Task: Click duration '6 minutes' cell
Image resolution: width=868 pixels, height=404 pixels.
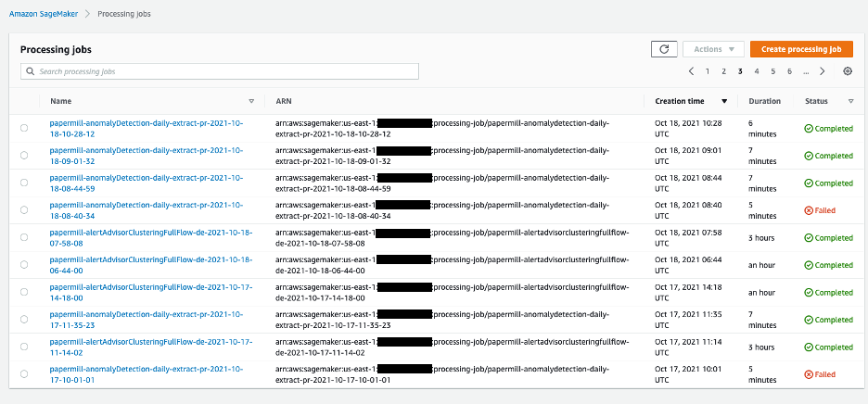Action: 762,129
